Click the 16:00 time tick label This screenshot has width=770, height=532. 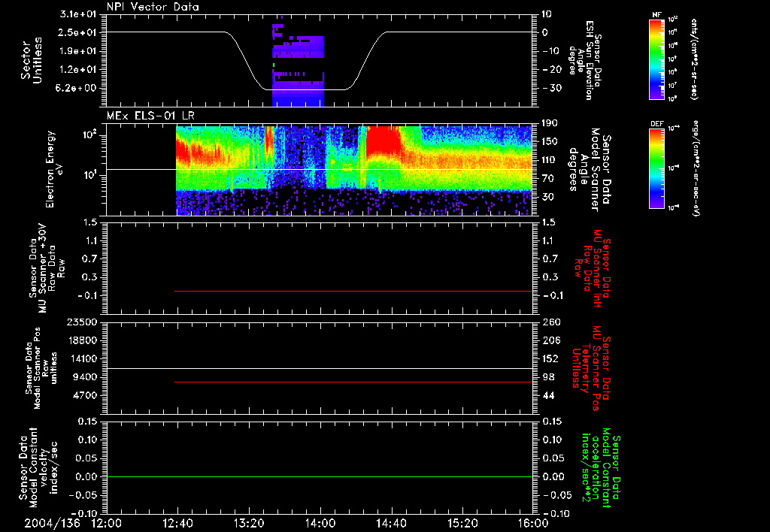pyautogui.click(x=533, y=523)
